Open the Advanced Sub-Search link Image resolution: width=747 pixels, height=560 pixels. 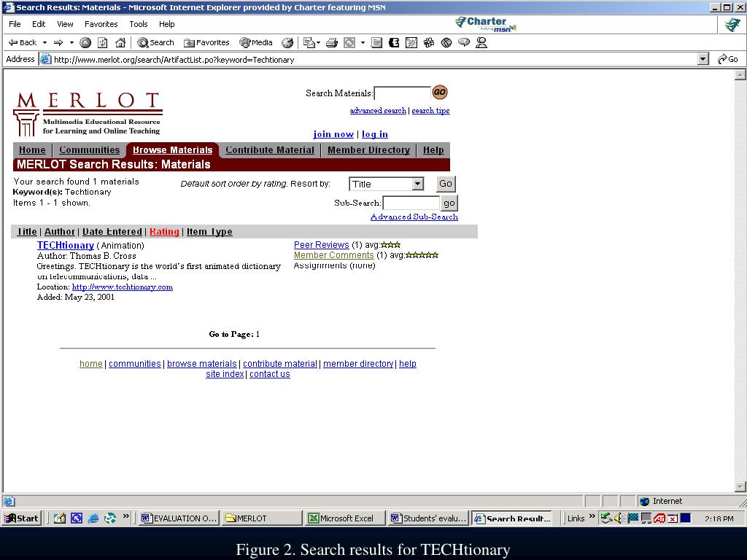click(x=414, y=217)
